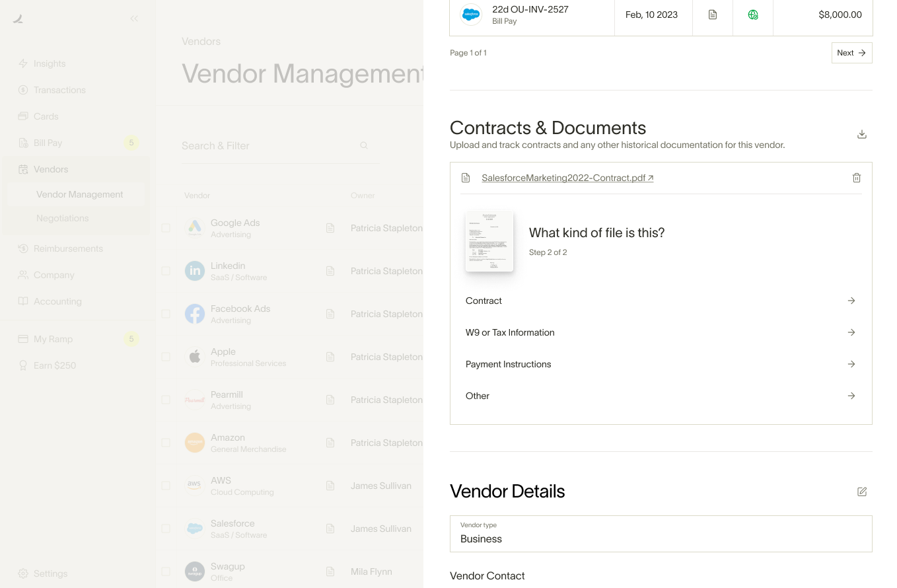Image resolution: width=897 pixels, height=588 pixels.
Task: Click the Swagup vendor logo
Action: point(195,571)
